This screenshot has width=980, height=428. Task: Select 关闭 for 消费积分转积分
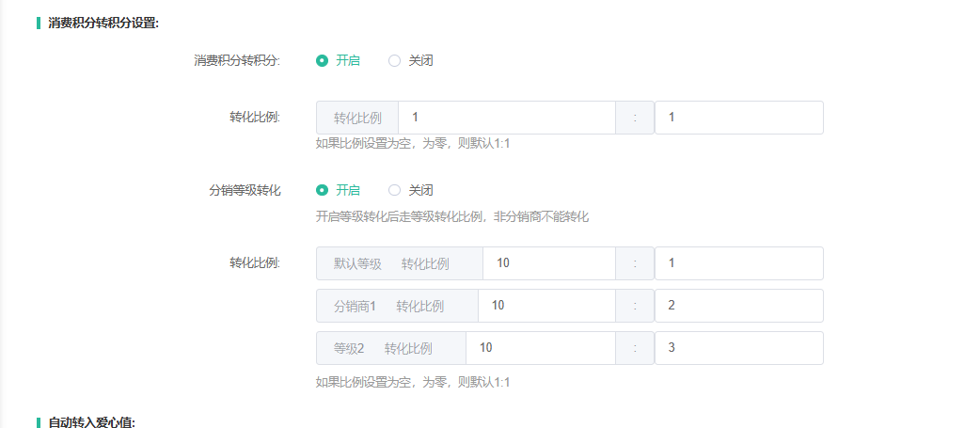click(395, 60)
